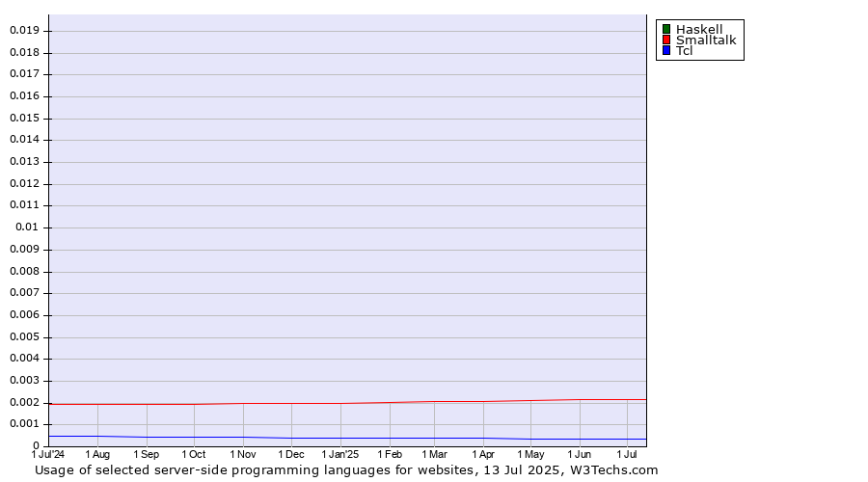This screenshot has width=868, height=482.
Task: Click the 0.002 y-axis value
Action: tap(25, 402)
